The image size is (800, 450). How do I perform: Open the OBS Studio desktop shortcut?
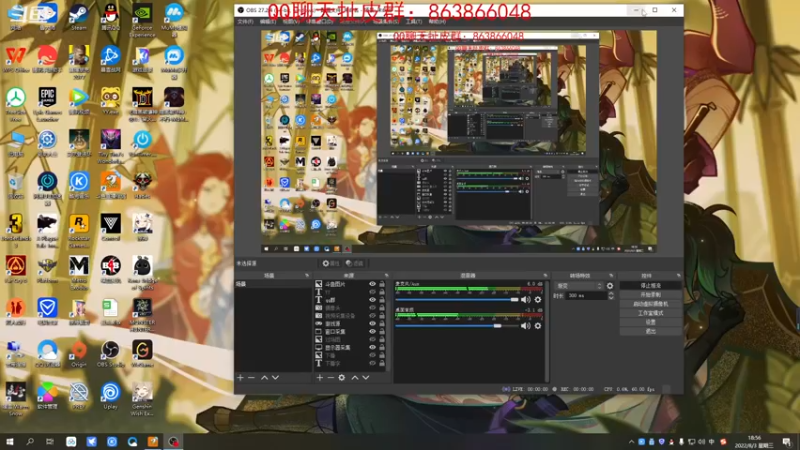(x=110, y=354)
